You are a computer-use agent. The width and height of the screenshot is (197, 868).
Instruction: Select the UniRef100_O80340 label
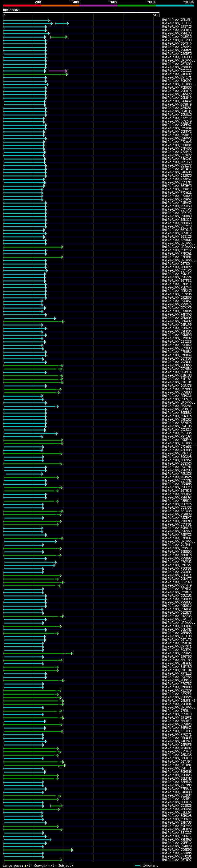[177, 43]
